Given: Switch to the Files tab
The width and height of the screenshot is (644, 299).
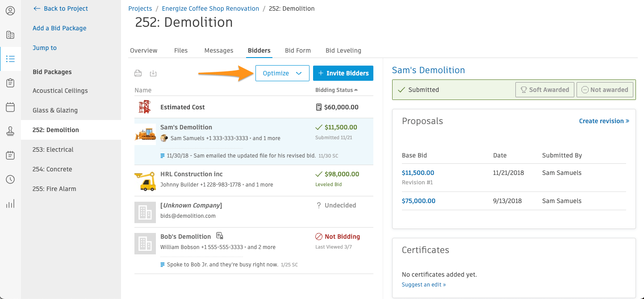Looking at the screenshot, I should [181, 50].
